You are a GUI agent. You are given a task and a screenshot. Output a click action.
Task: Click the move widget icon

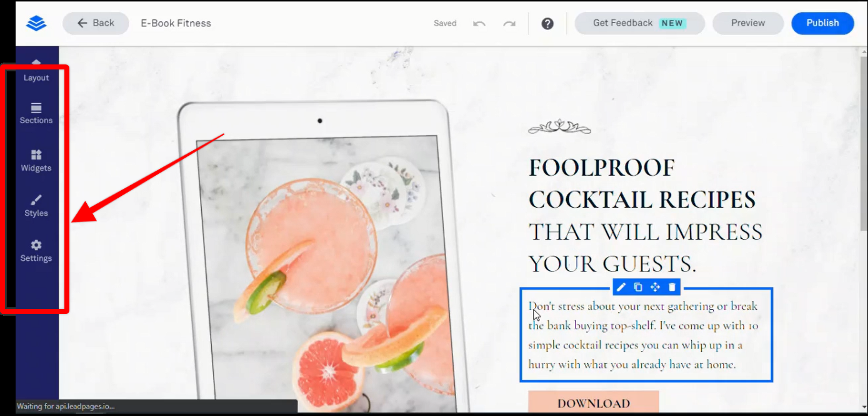[655, 287]
